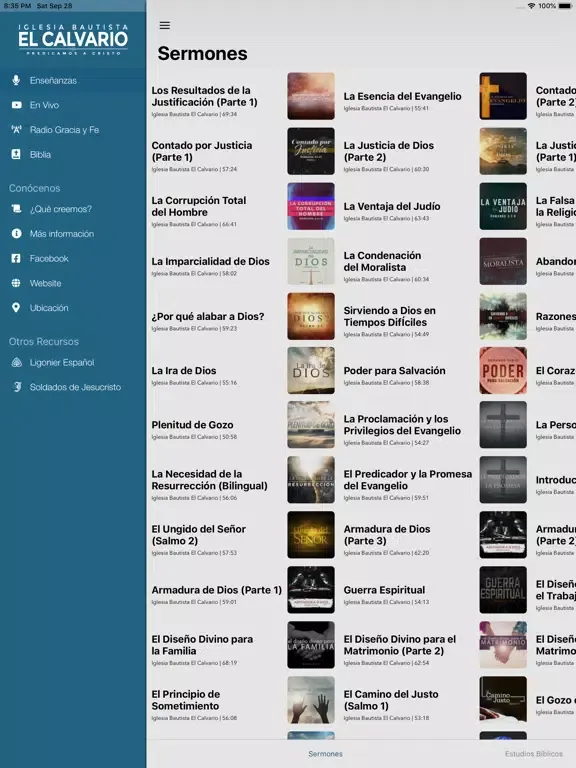This screenshot has width=576, height=768.
Task: Tap the Wi-Fi status bar icon
Action: coord(531,6)
